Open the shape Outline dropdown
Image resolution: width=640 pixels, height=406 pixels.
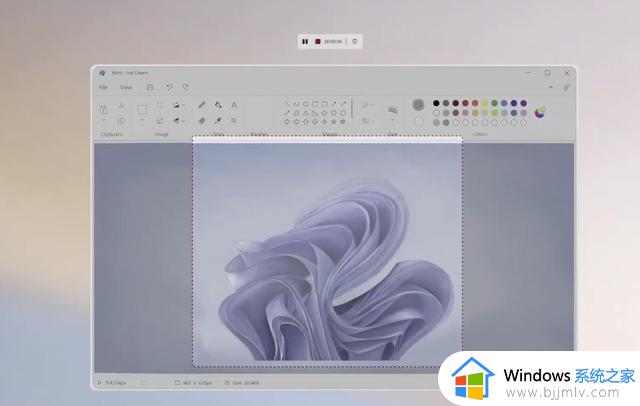coord(367,105)
